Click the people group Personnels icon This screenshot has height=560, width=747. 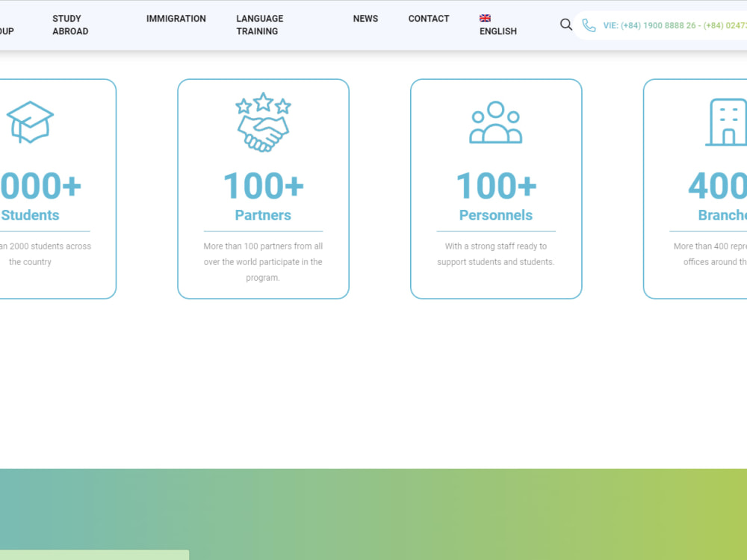coord(496,122)
